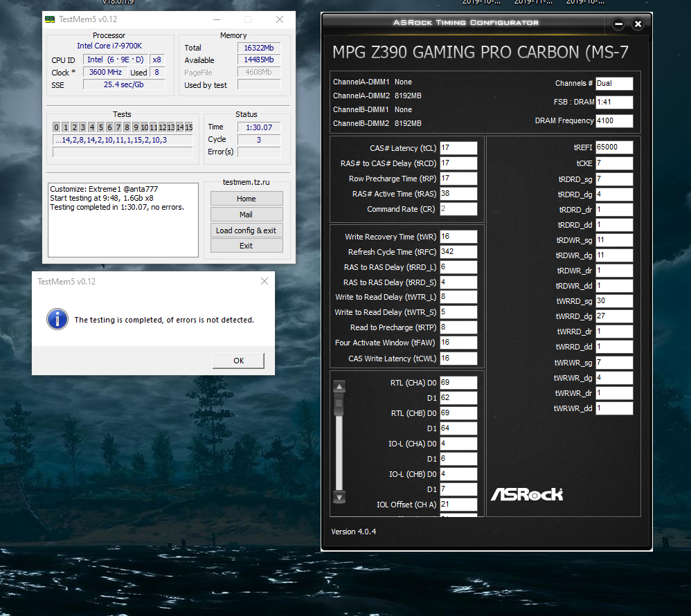Click test number 0 in Tests row

point(56,127)
